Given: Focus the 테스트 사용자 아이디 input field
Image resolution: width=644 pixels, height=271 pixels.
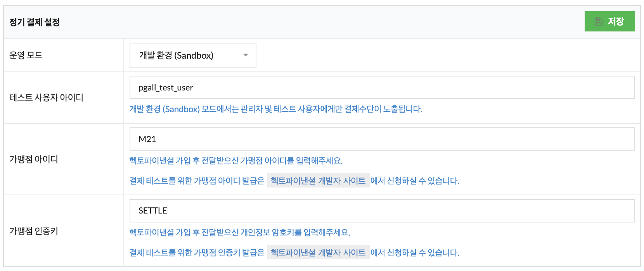Looking at the screenshot, I should click(382, 88).
